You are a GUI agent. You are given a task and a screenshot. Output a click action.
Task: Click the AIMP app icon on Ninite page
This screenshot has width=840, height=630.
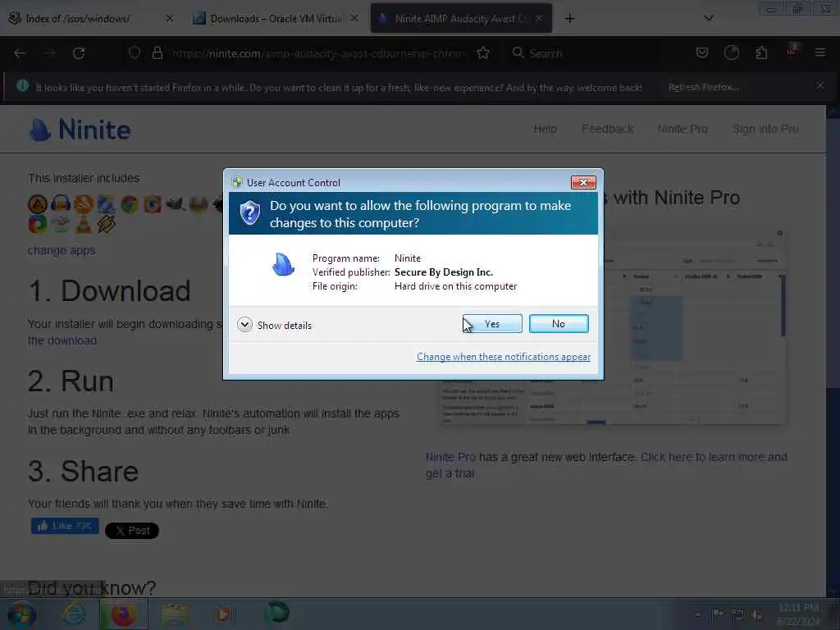(x=38, y=204)
